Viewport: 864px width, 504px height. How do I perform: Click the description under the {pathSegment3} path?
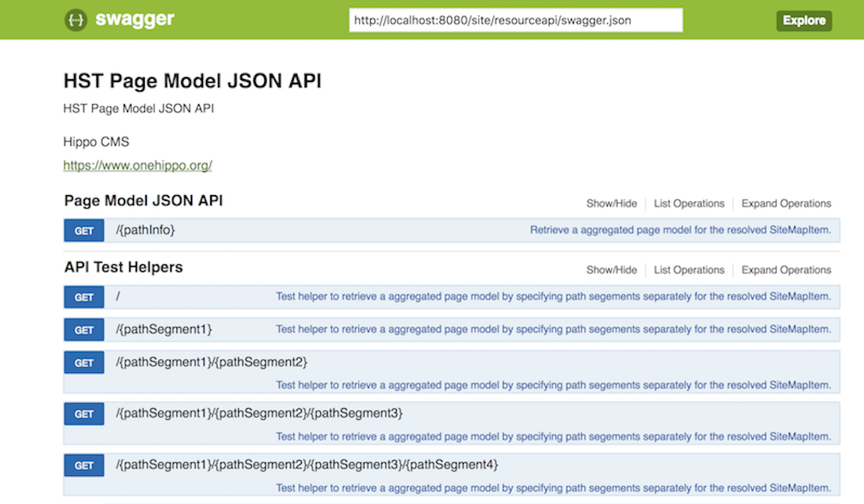[x=554, y=437]
